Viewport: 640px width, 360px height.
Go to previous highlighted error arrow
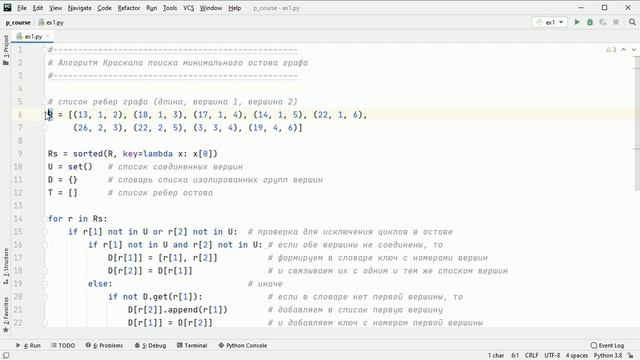tap(624, 50)
